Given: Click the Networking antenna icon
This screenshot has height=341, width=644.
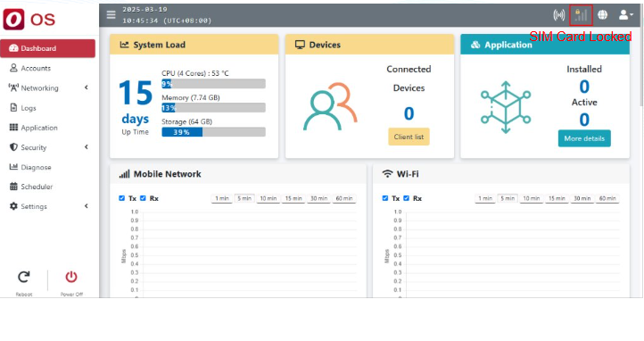Looking at the screenshot, I should click(13, 87).
